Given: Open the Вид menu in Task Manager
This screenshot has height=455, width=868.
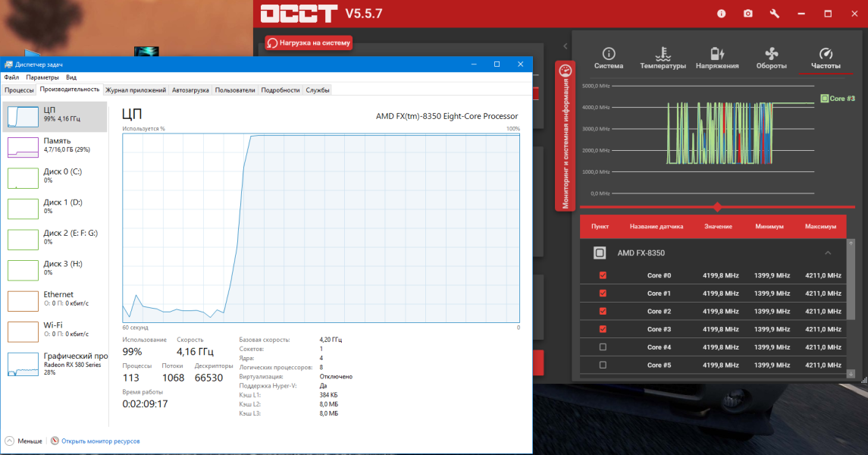Looking at the screenshot, I should click(71, 77).
